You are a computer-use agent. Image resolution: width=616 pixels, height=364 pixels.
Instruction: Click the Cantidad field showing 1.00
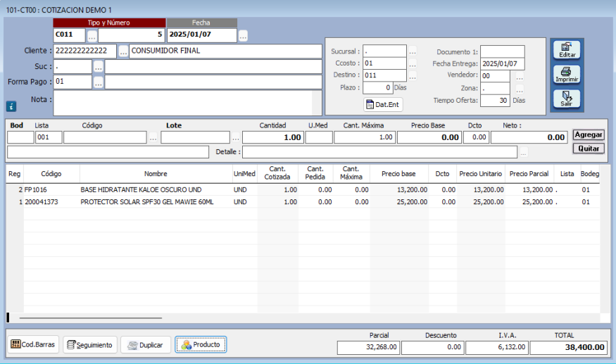click(273, 137)
